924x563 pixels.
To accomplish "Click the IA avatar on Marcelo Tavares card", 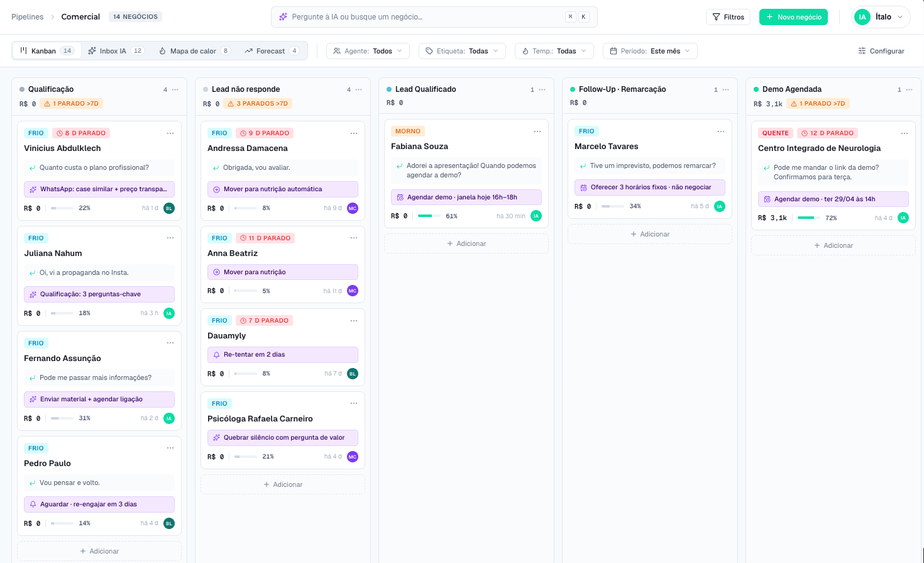I will click(x=719, y=206).
